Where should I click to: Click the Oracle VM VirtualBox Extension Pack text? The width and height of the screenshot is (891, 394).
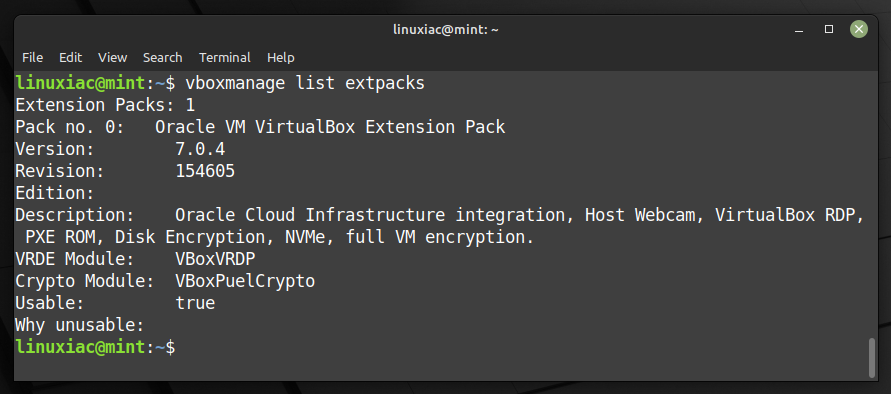[330, 127]
